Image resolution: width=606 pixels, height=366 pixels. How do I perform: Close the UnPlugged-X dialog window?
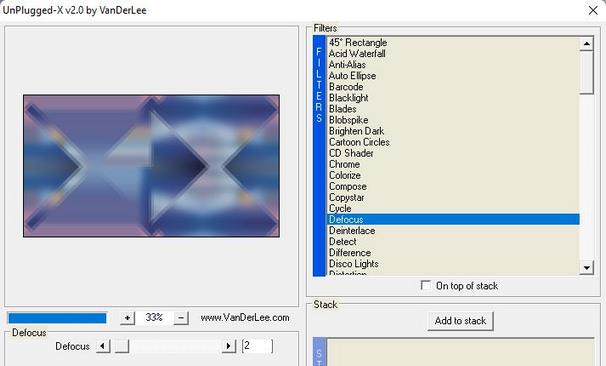pyautogui.click(x=593, y=10)
